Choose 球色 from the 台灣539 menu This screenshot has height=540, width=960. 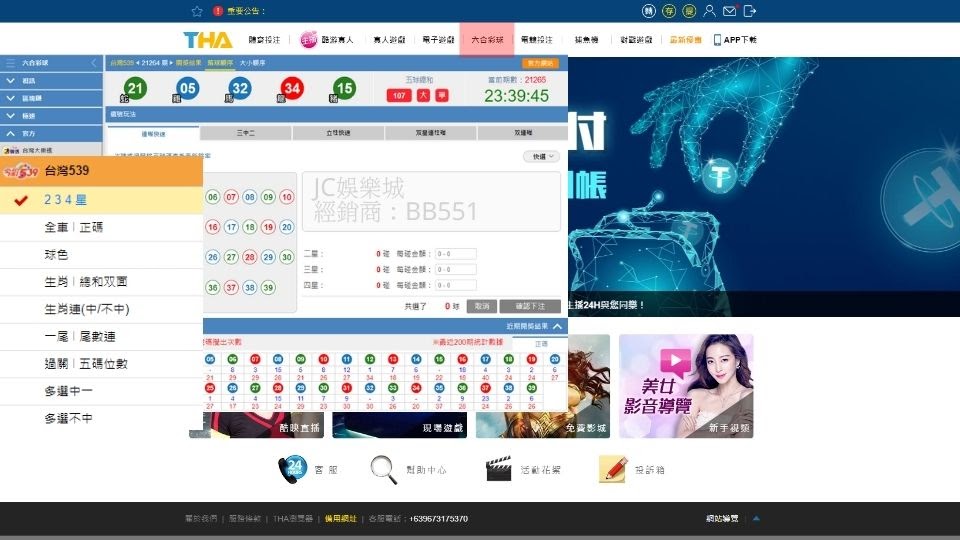coord(57,255)
